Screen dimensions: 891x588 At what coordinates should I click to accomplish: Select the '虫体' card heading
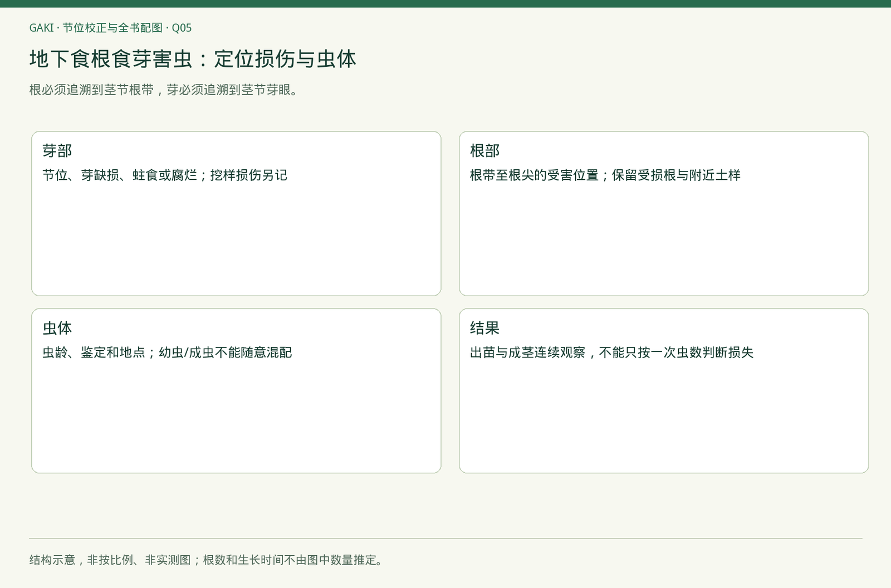tap(57, 328)
